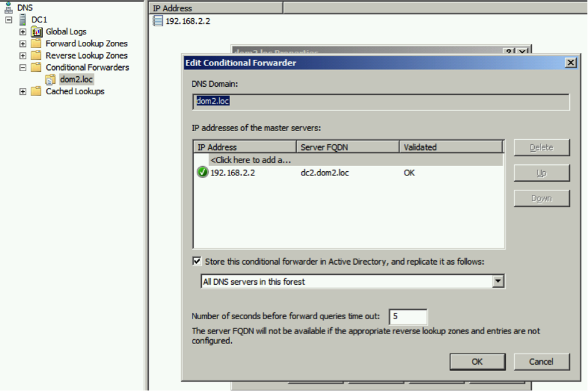Select the dom2.loc forwarder zone icon
The width and height of the screenshot is (588, 391).
coord(50,79)
